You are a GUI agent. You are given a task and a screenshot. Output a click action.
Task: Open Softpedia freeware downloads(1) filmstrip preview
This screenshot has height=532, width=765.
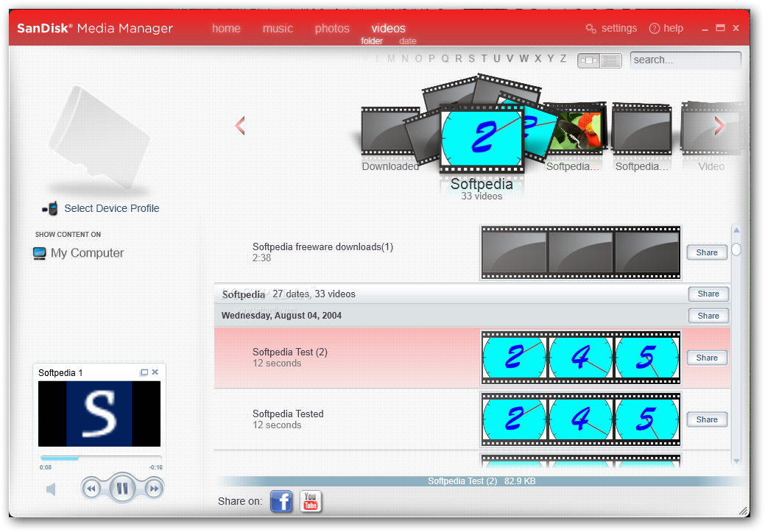581,252
